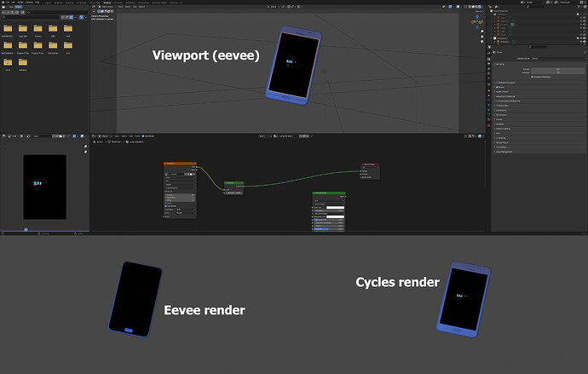Toggle camera view in the 3D viewport
This screenshot has width=588, height=374.
[x=482, y=41]
